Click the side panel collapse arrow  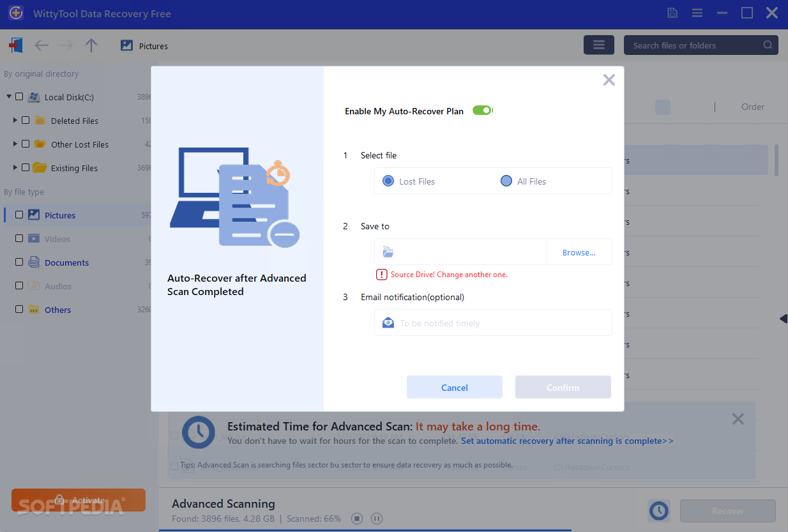(x=784, y=319)
